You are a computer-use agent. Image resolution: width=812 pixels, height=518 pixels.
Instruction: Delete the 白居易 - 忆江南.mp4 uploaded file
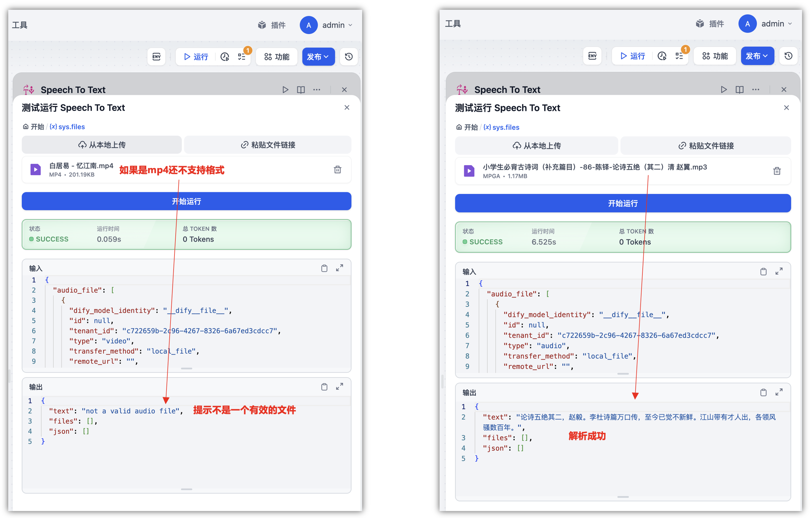point(337,169)
